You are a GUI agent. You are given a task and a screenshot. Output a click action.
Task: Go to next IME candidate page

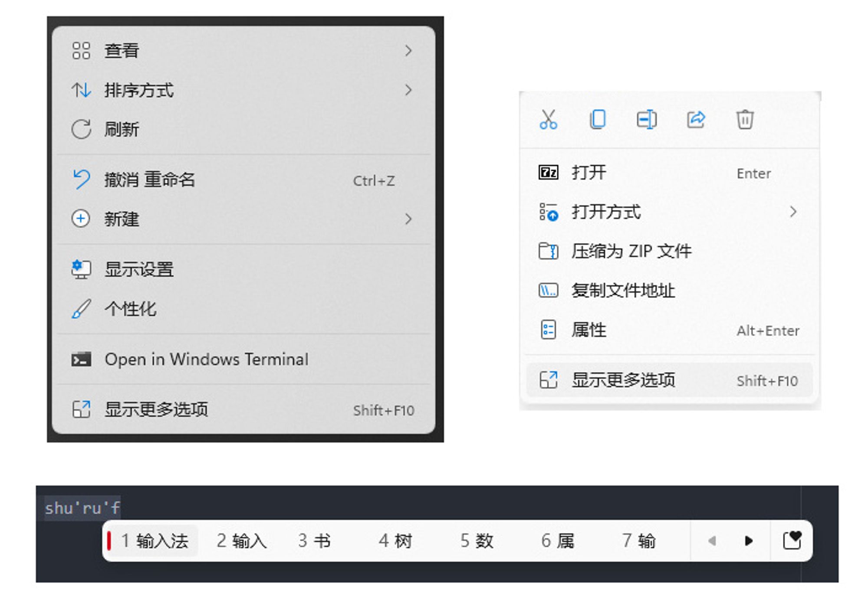pyautogui.click(x=748, y=541)
